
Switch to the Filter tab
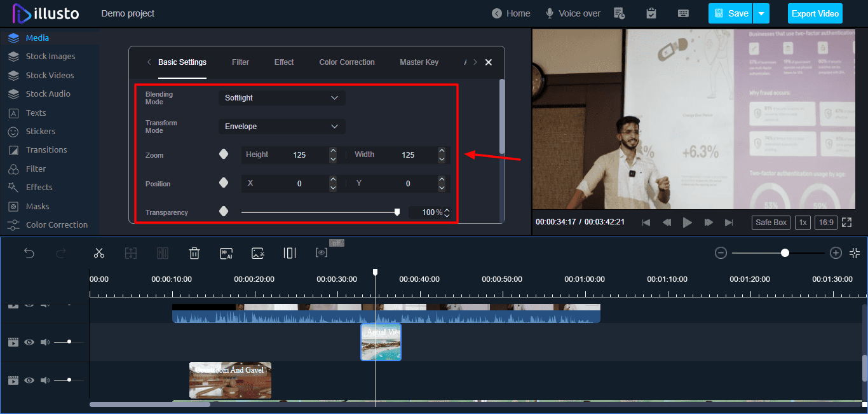click(240, 62)
